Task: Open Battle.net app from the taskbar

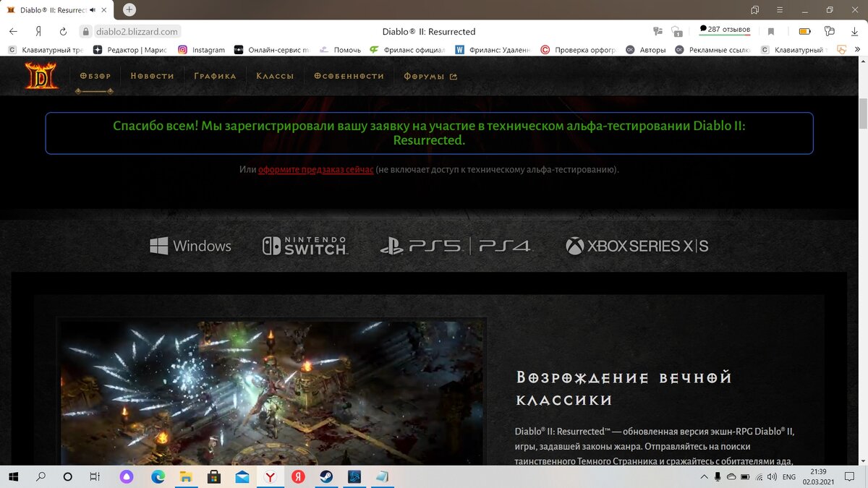Action: point(354,477)
